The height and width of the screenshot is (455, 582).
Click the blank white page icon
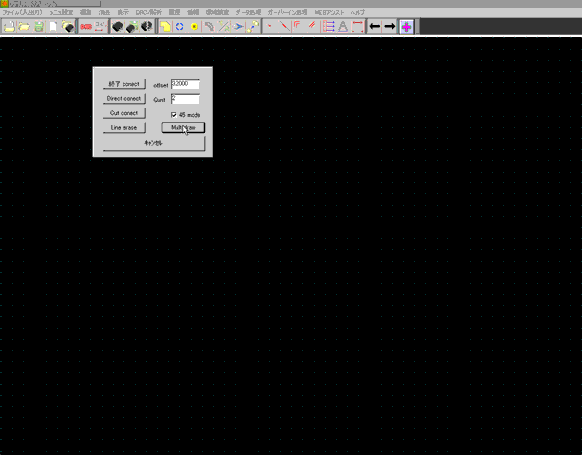(53, 27)
